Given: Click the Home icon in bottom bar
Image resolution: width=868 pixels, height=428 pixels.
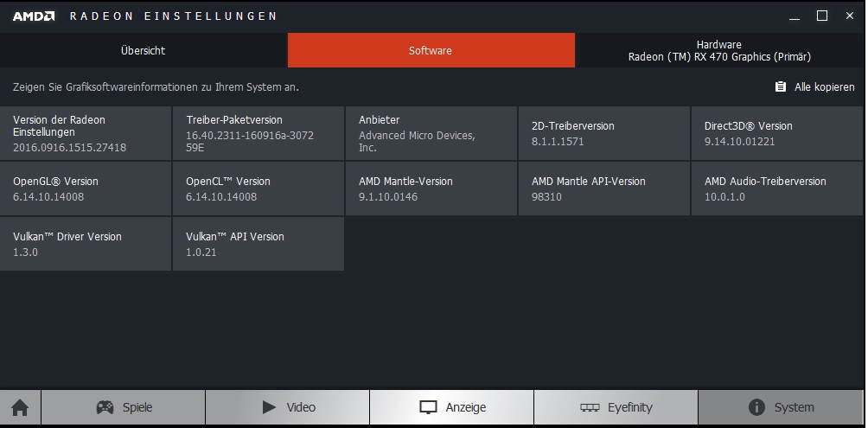Looking at the screenshot, I should coord(20,408).
